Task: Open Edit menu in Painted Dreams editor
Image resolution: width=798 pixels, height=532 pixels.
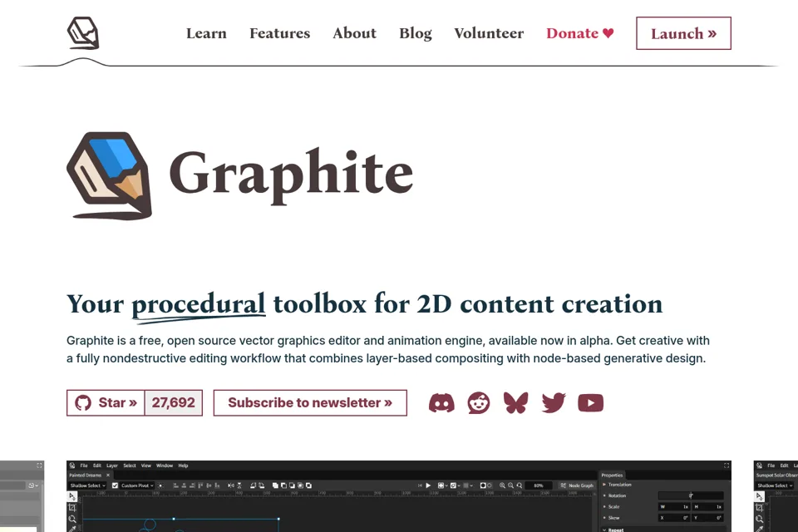Action: tap(96, 465)
